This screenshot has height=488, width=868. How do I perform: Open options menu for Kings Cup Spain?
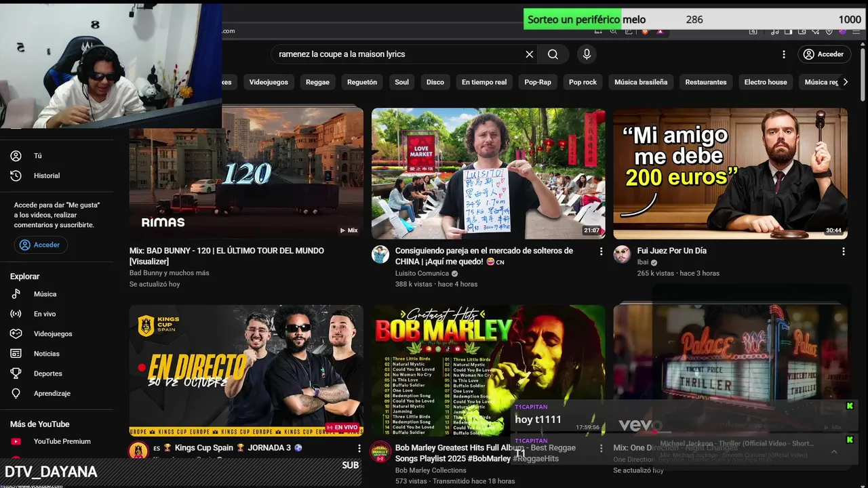[359, 448]
